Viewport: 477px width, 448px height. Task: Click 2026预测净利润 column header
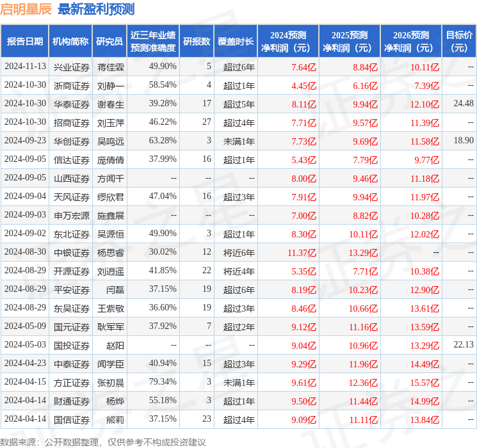tap(410, 42)
